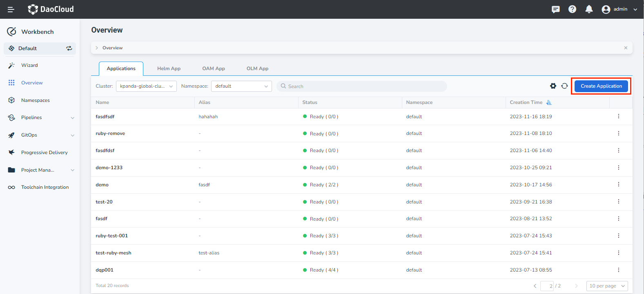The image size is (644, 294).
Task: Go to previous page of results
Action: point(535,286)
